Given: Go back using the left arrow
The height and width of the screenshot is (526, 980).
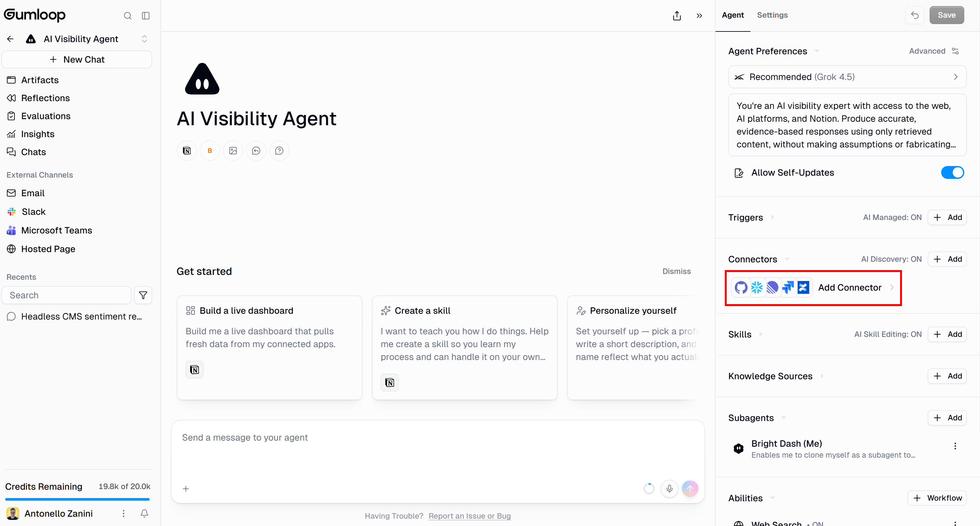Looking at the screenshot, I should pos(10,39).
